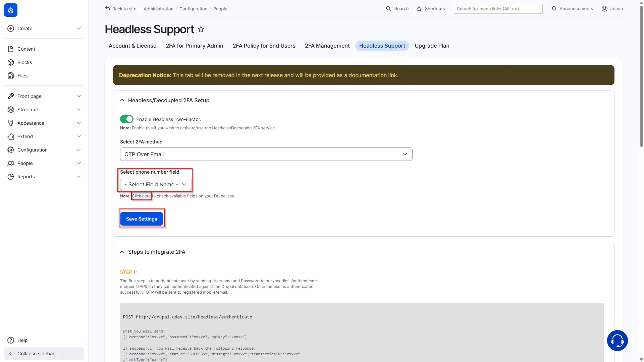The height and width of the screenshot is (362, 644).
Task: Select the Headless Support tab
Action: [382, 46]
